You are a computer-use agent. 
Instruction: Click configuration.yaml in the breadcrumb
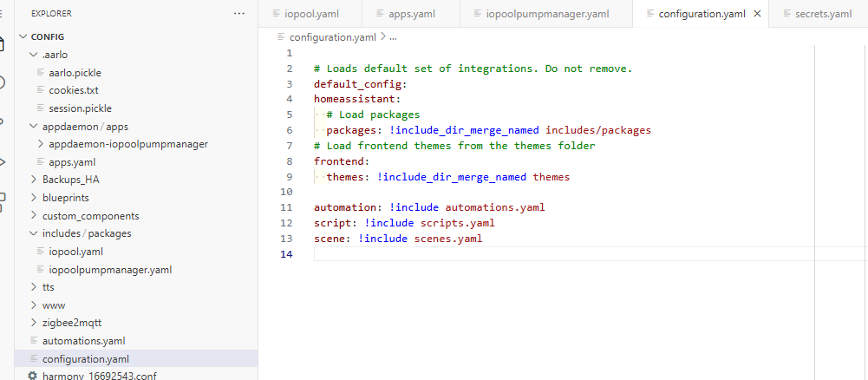point(333,37)
